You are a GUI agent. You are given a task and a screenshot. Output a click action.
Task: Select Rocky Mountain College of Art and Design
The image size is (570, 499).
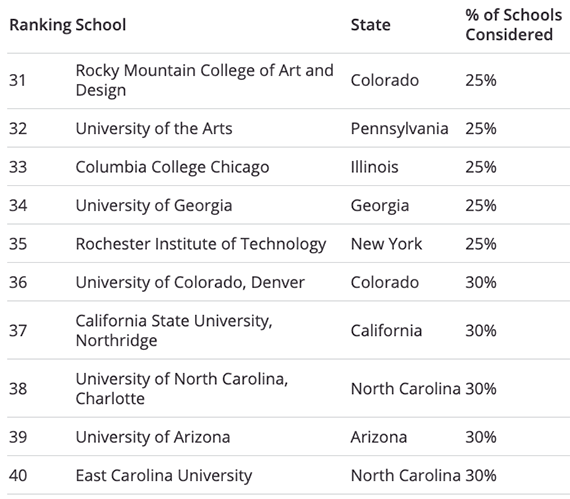point(205,80)
